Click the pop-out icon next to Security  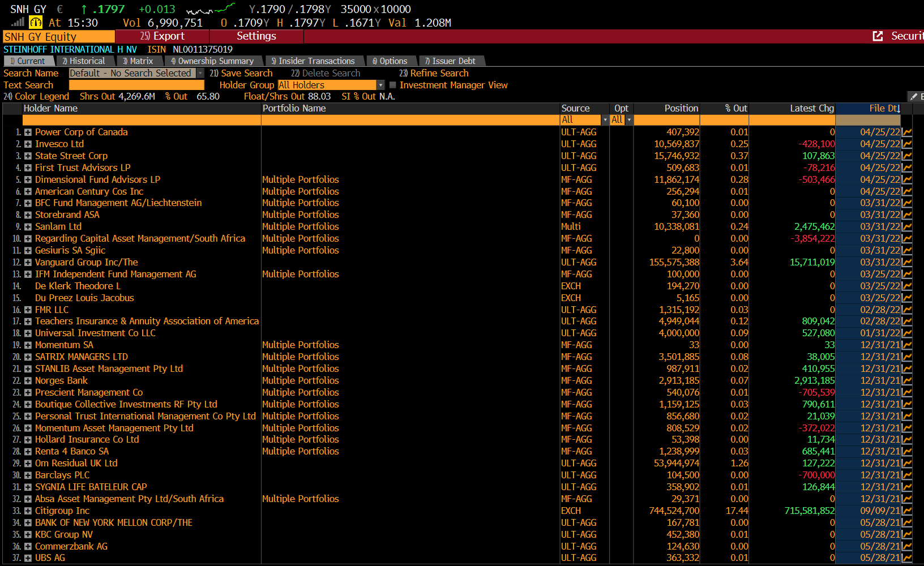coord(878,36)
